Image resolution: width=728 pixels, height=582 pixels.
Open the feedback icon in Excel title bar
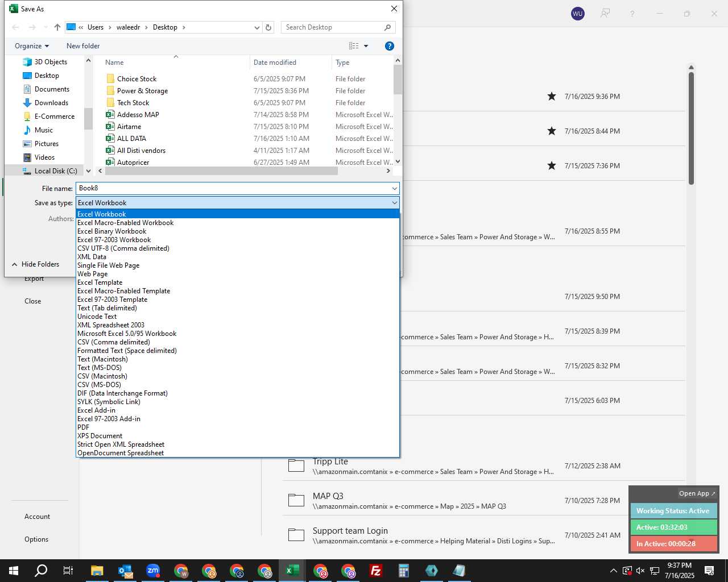605,14
